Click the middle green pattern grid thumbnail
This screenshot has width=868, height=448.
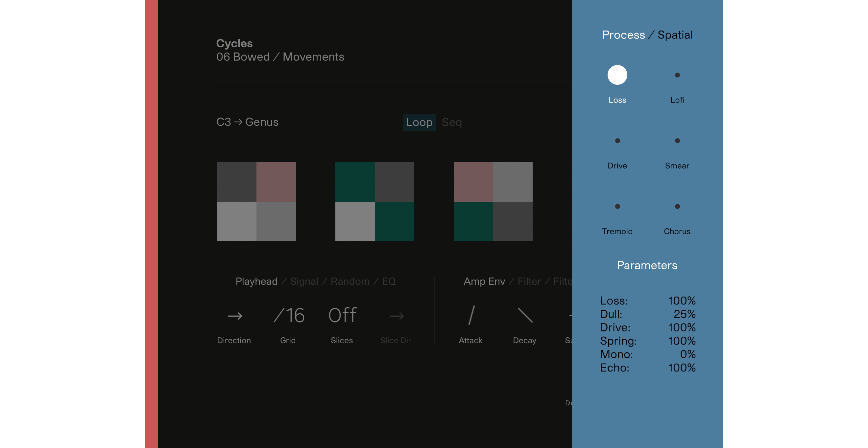(x=375, y=201)
